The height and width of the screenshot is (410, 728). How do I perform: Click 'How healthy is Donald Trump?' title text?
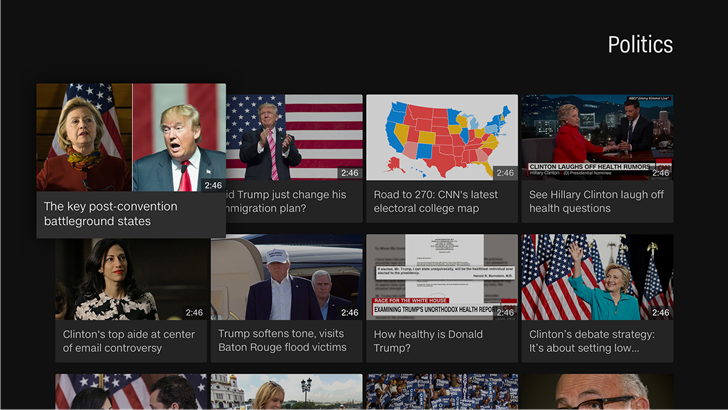[x=428, y=341]
